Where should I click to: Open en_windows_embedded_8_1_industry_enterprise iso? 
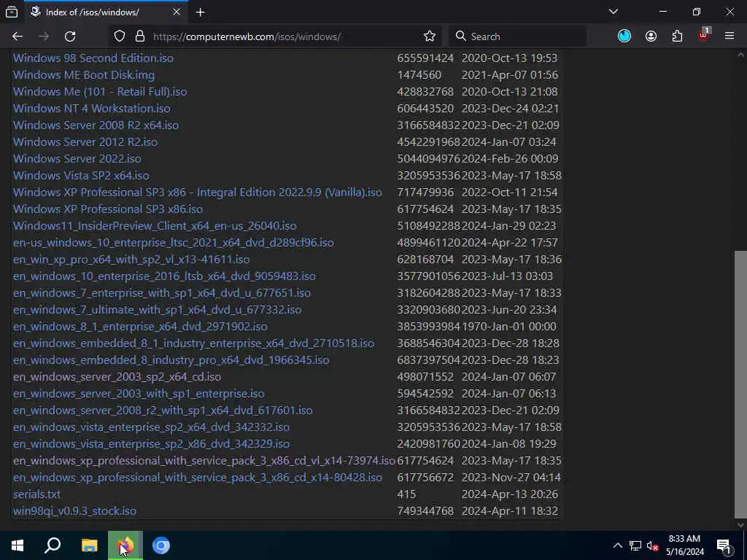pos(193,343)
